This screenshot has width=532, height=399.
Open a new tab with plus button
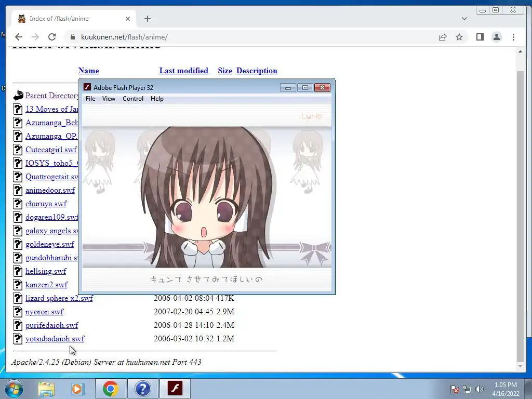tap(147, 19)
